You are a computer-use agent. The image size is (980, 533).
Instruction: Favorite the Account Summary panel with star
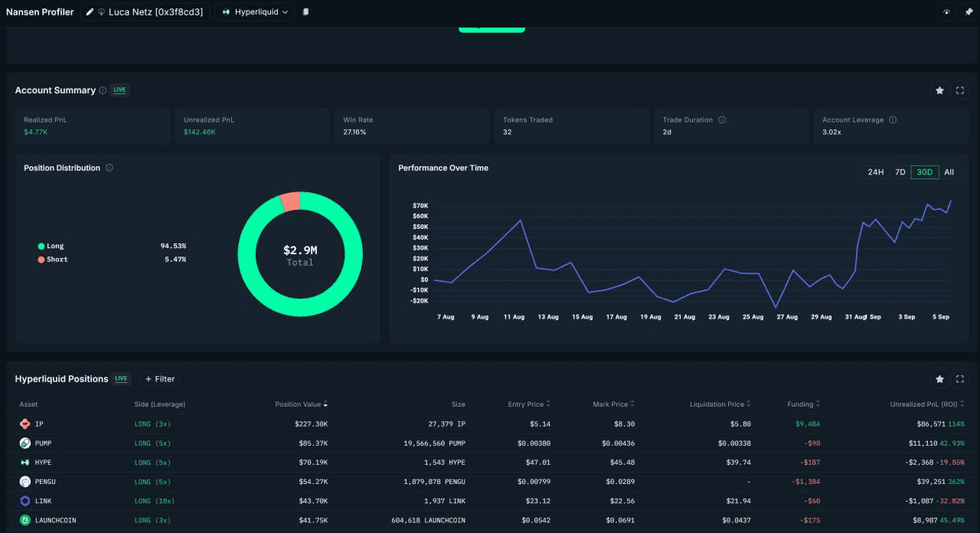pyautogui.click(x=939, y=90)
